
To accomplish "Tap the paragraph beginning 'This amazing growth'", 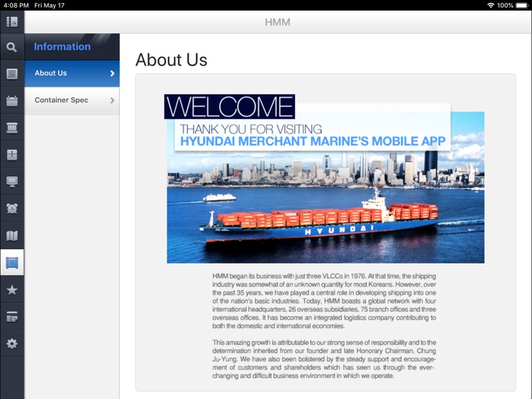I will click(324, 359).
